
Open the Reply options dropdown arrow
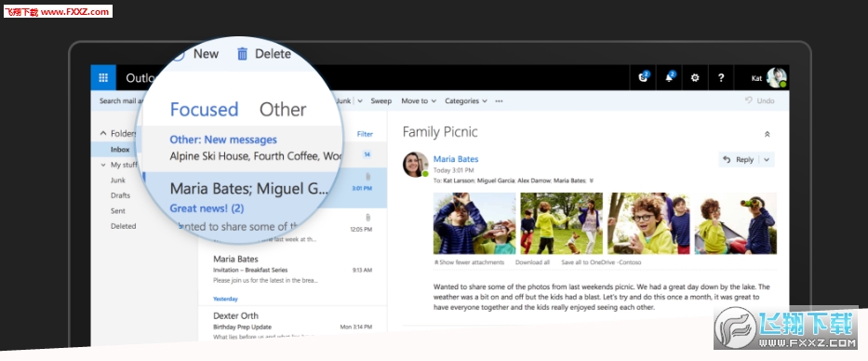(x=767, y=159)
